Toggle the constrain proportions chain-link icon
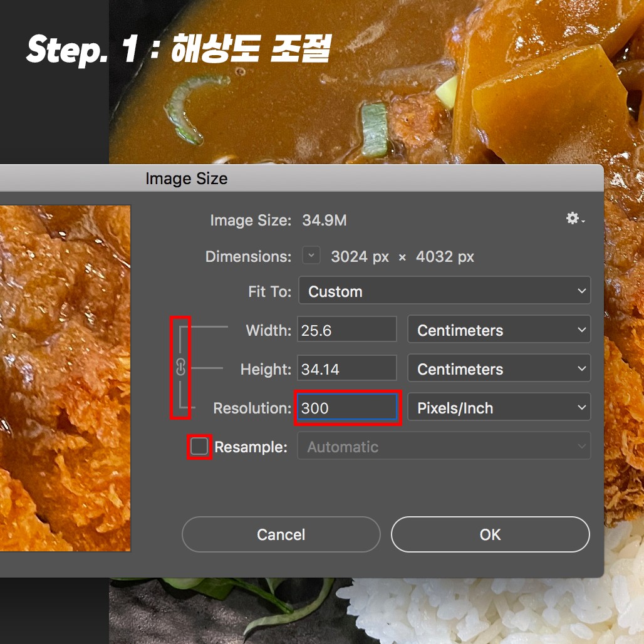 (x=180, y=366)
